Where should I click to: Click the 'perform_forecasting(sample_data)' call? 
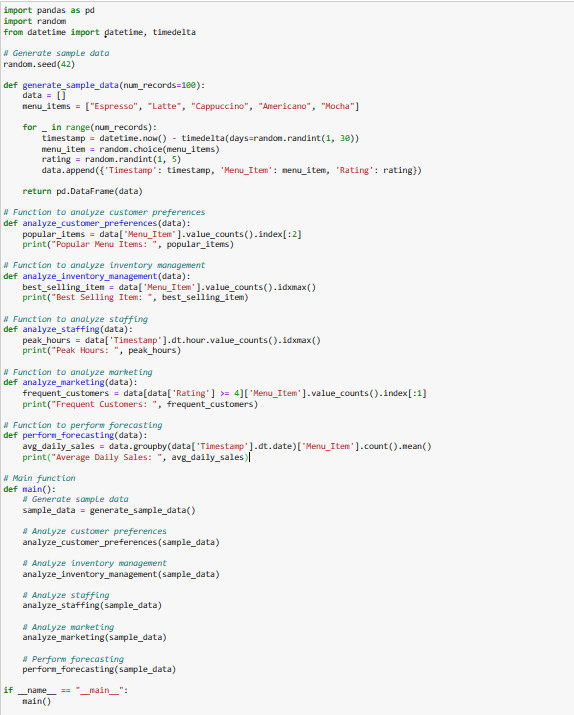pyautogui.click(x=99, y=668)
